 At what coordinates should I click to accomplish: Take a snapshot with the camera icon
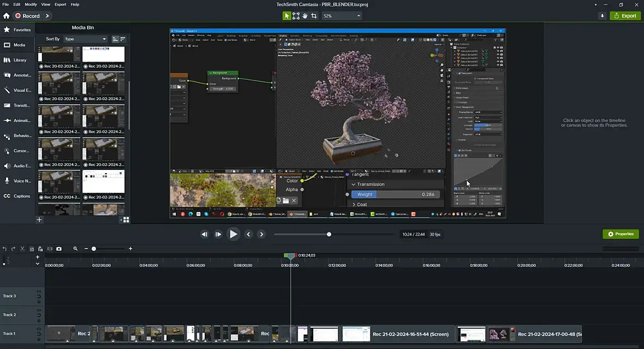click(x=59, y=249)
